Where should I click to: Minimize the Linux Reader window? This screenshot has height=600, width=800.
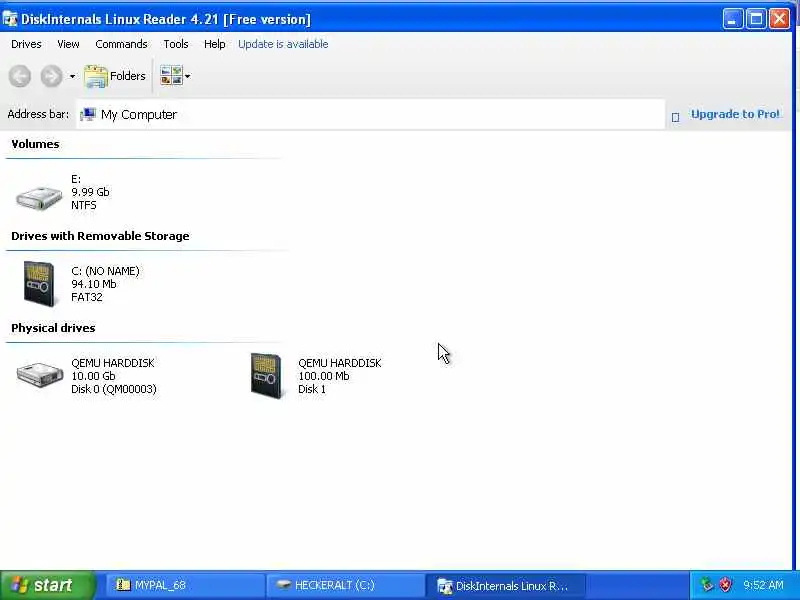tap(733, 19)
